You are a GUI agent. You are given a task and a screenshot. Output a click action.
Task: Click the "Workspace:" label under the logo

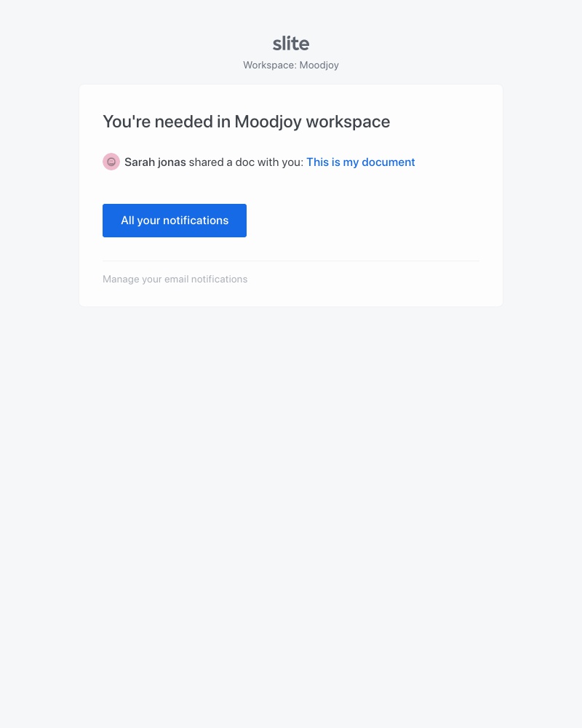pos(270,66)
